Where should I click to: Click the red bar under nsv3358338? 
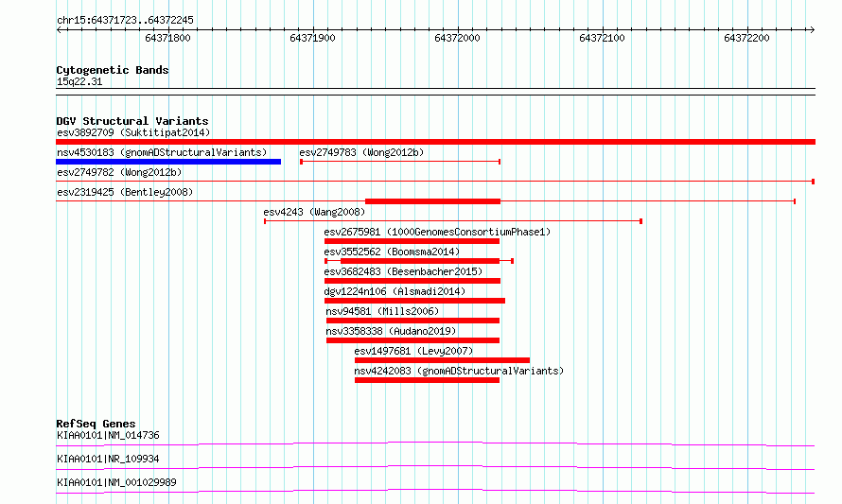pyautogui.click(x=412, y=340)
